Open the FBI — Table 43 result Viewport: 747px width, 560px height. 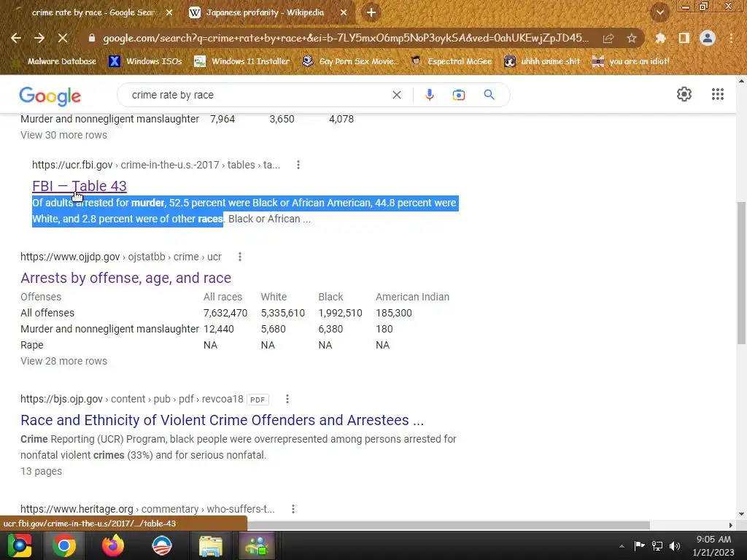tap(79, 186)
